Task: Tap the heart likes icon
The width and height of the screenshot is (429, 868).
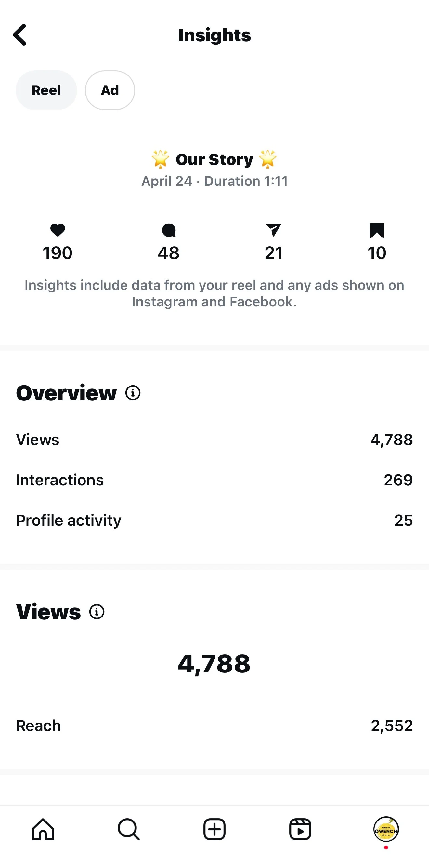Action: pos(58,230)
